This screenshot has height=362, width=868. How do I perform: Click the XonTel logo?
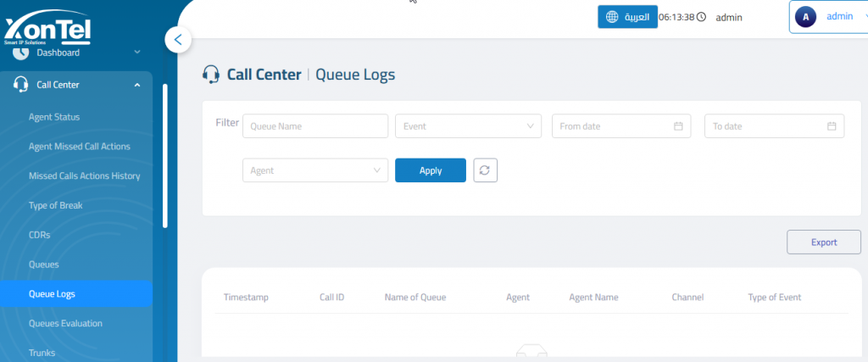pos(47,30)
